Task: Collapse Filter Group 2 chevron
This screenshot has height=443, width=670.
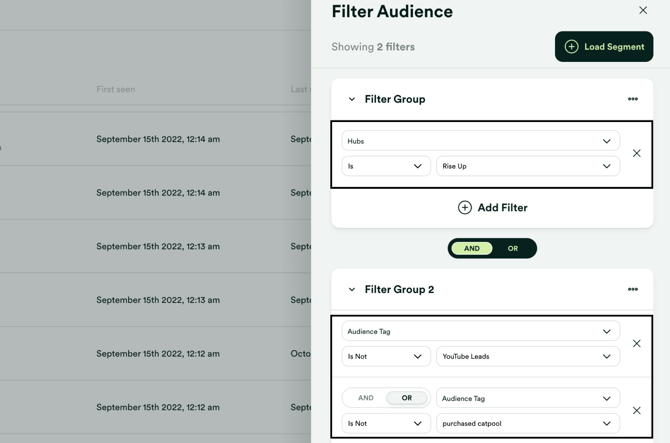Action: tap(352, 289)
